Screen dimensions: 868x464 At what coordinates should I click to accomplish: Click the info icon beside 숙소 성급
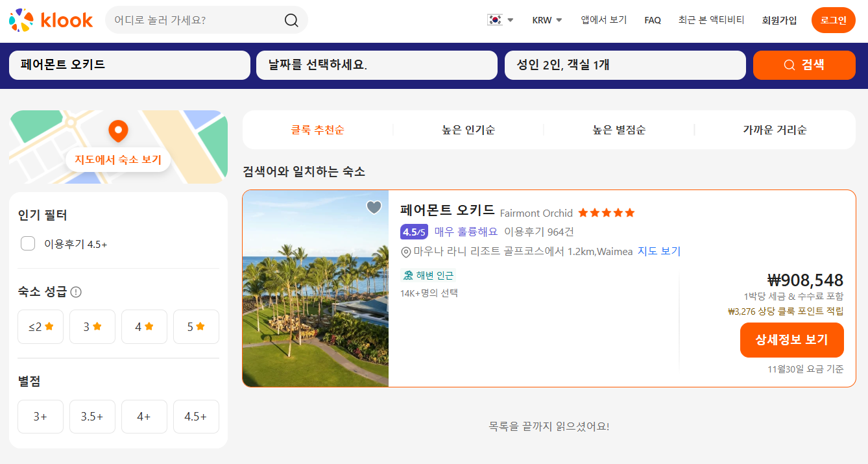[76, 292]
